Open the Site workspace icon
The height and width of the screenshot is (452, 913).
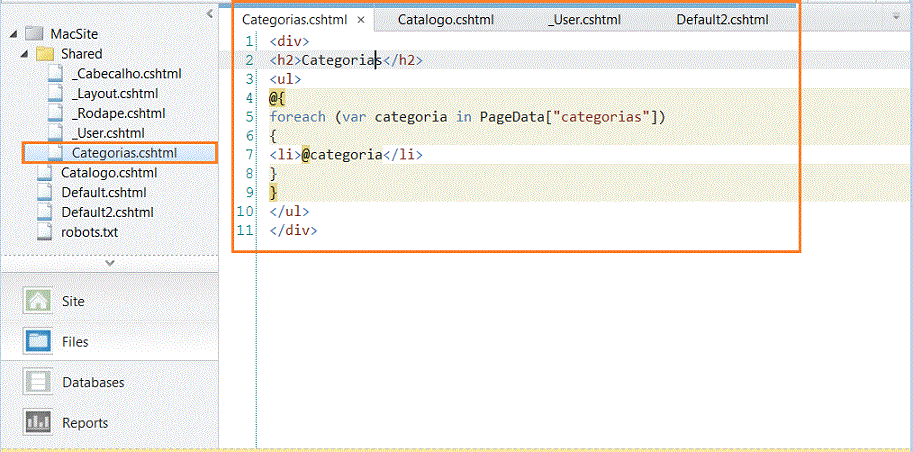(38, 301)
